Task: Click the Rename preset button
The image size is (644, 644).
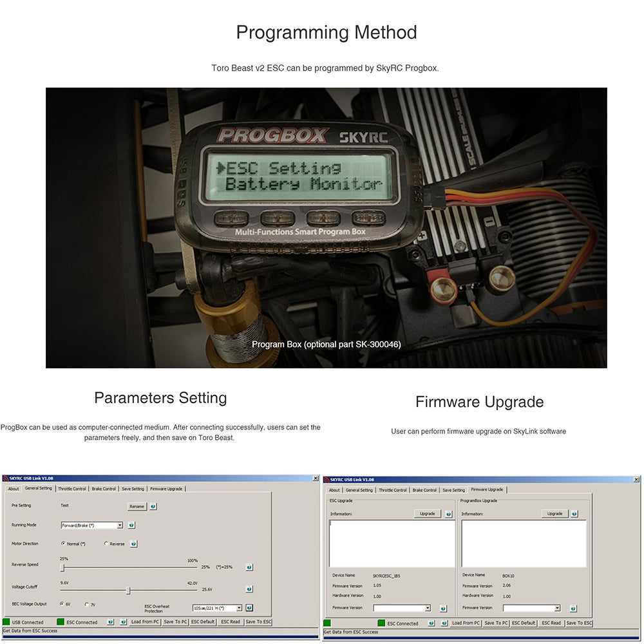Action: pyautogui.click(x=137, y=506)
